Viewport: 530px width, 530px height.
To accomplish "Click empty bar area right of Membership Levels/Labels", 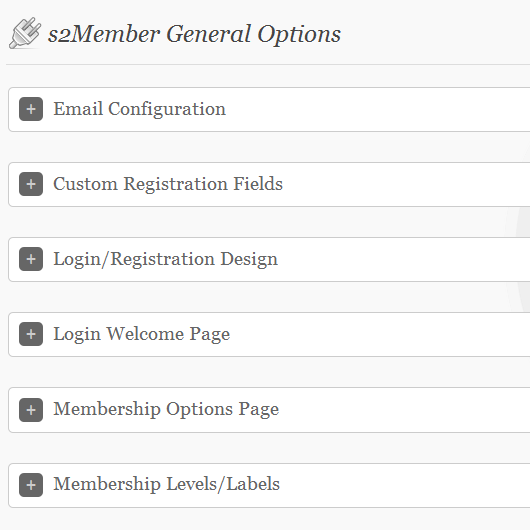I will point(405,485).
